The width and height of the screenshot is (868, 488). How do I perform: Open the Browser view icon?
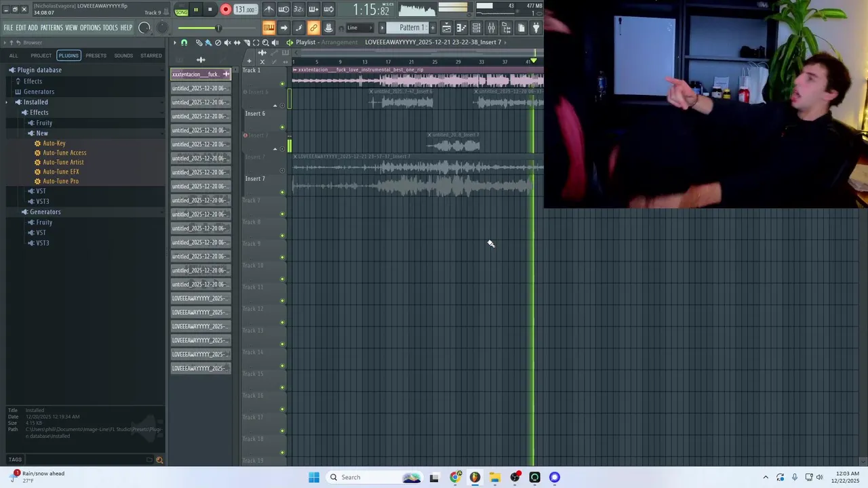[506, 28]
